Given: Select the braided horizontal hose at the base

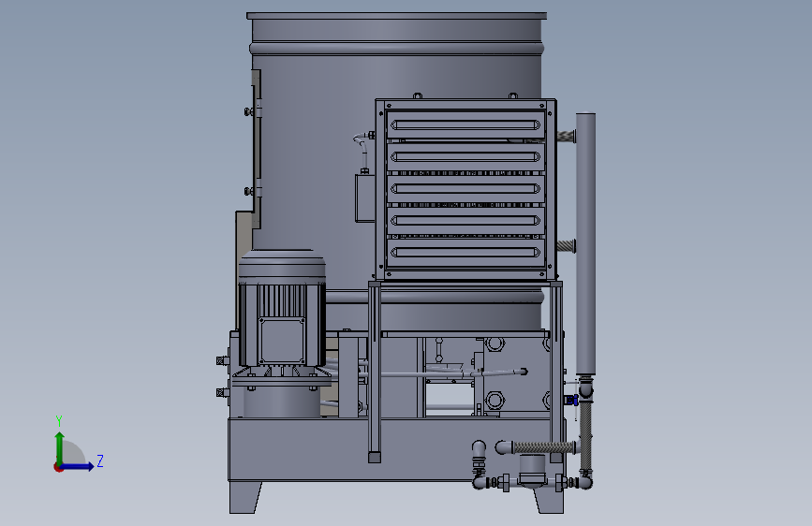Looking at the screenshot, I should point(544,446).
